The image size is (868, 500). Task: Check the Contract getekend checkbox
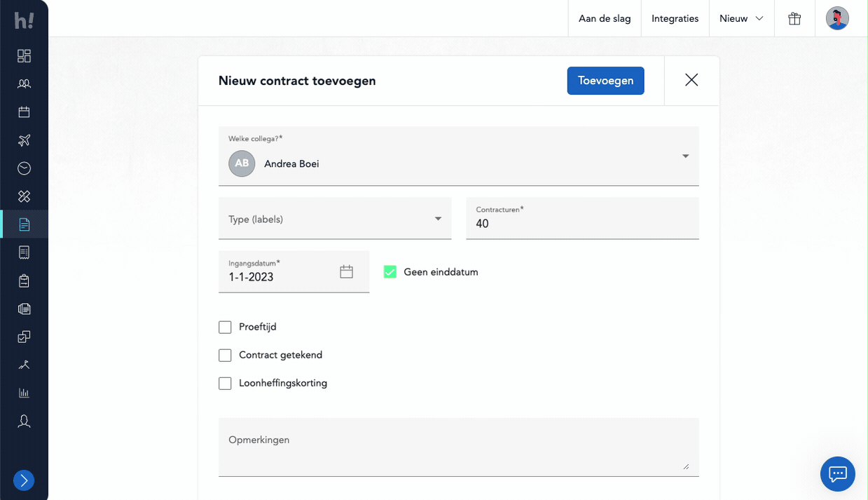[x=225, y=355]
